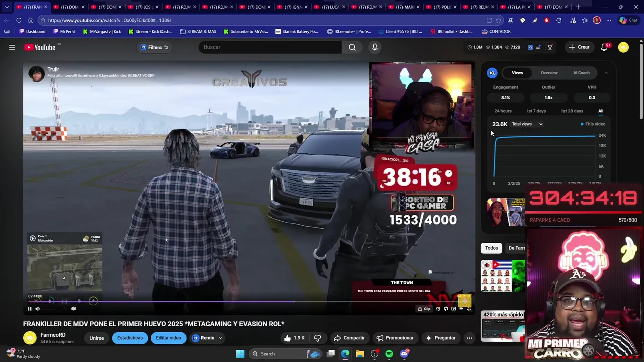Seek along the purple video progress bar
The width and height of the screenshot is (644, 362).
247,302
